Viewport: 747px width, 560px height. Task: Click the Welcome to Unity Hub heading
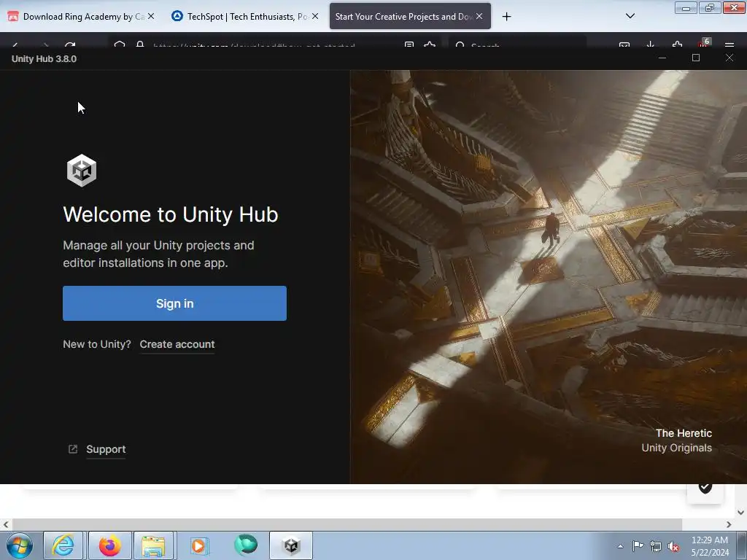171,214
